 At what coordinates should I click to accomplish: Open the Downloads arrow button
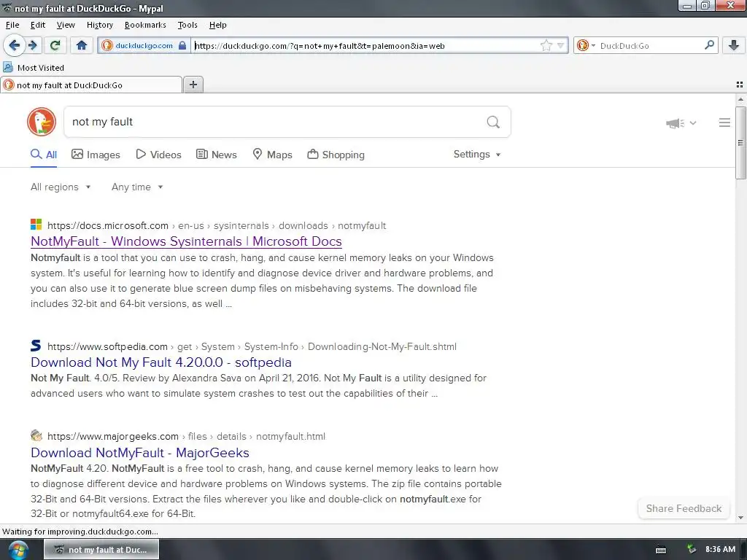[734, 45]
